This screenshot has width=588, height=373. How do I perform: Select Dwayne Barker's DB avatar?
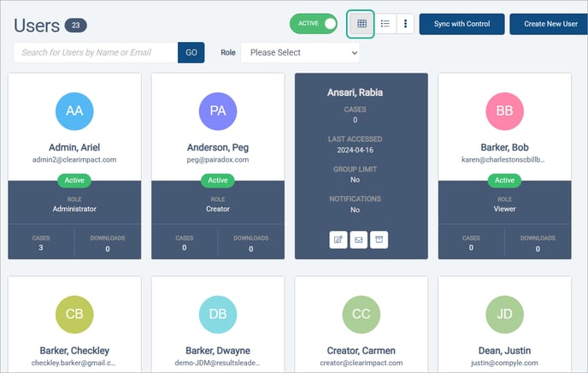pos(218,314)
